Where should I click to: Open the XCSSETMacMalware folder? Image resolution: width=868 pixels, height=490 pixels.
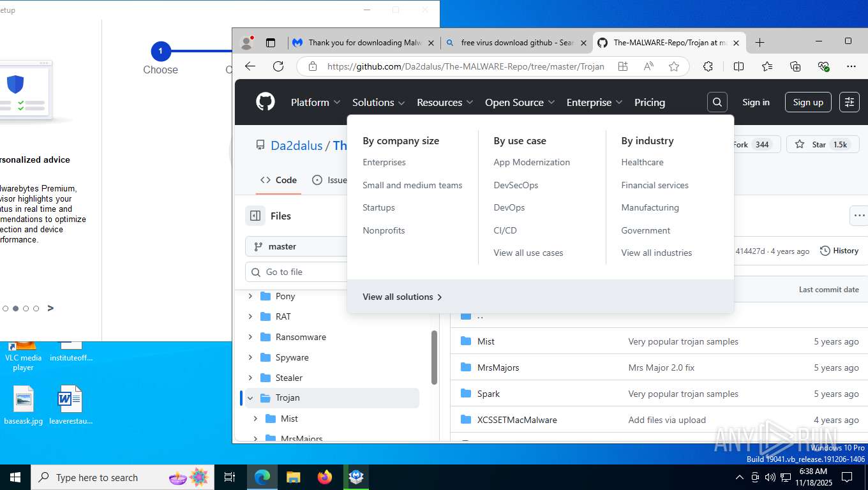coord(517,420)
